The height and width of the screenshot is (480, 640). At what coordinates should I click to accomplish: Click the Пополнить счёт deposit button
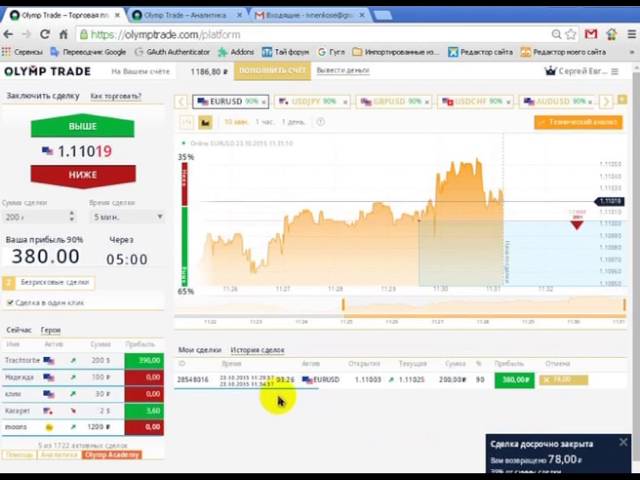point(272,71)
